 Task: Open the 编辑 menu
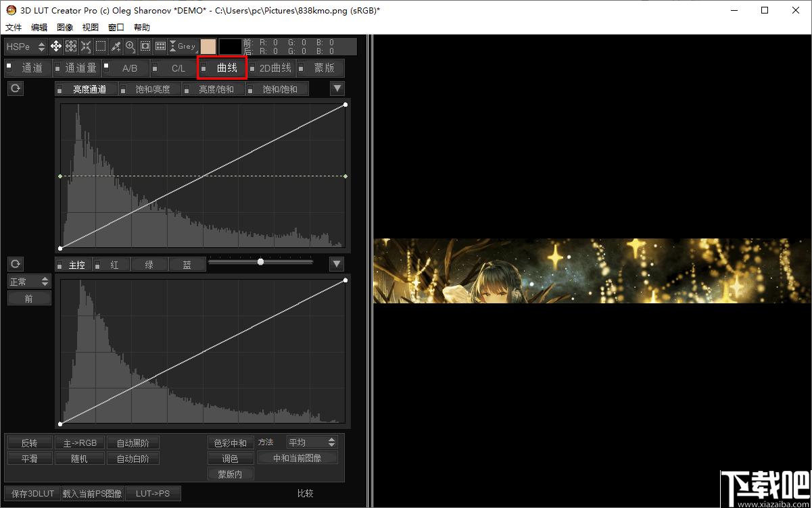(x=39, y=28)
